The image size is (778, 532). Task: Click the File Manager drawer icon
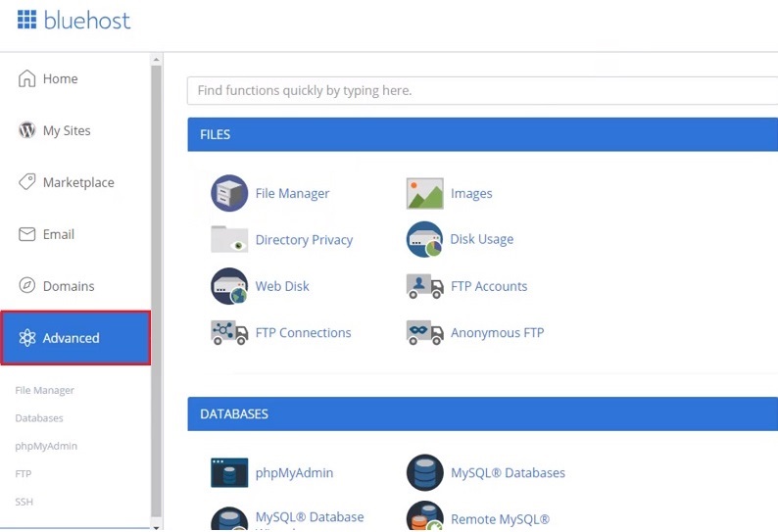(x=229, y=193)
